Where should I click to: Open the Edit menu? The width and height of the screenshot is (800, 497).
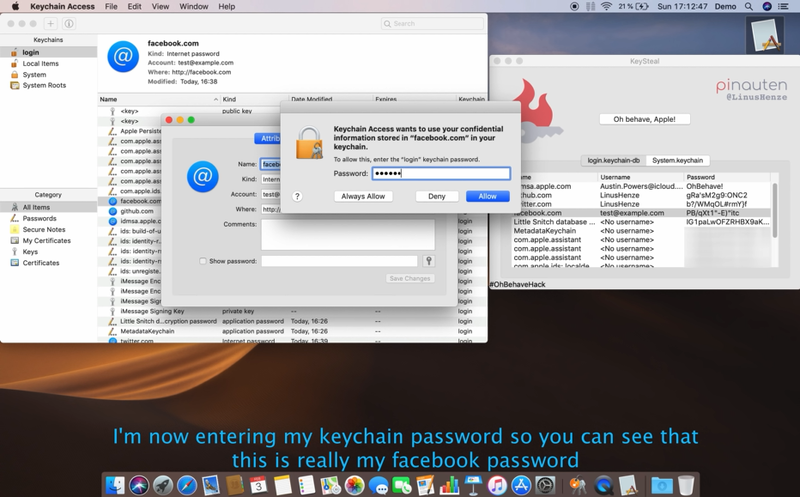tap(135, 7)
